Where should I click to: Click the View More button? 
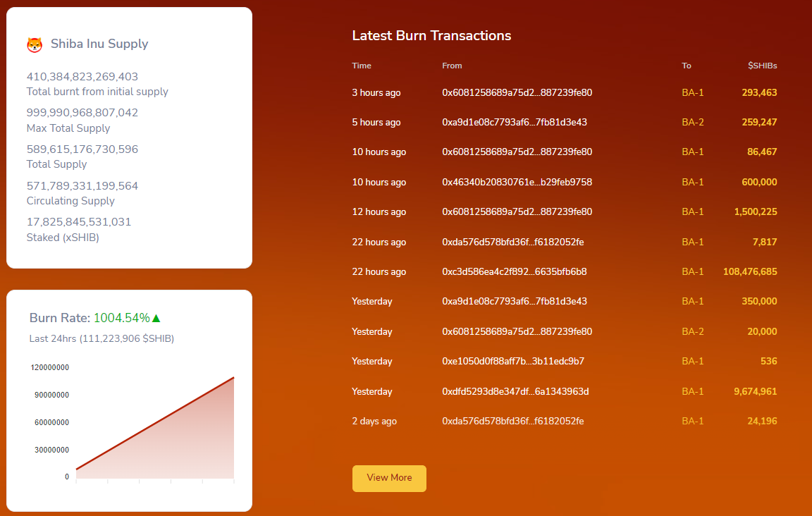click(x=389, y=478)
